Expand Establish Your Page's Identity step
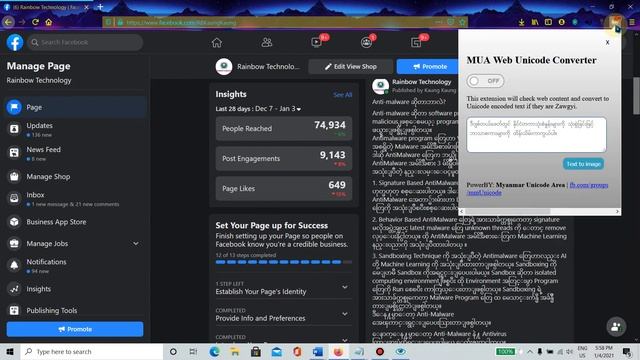 [345, 287]
